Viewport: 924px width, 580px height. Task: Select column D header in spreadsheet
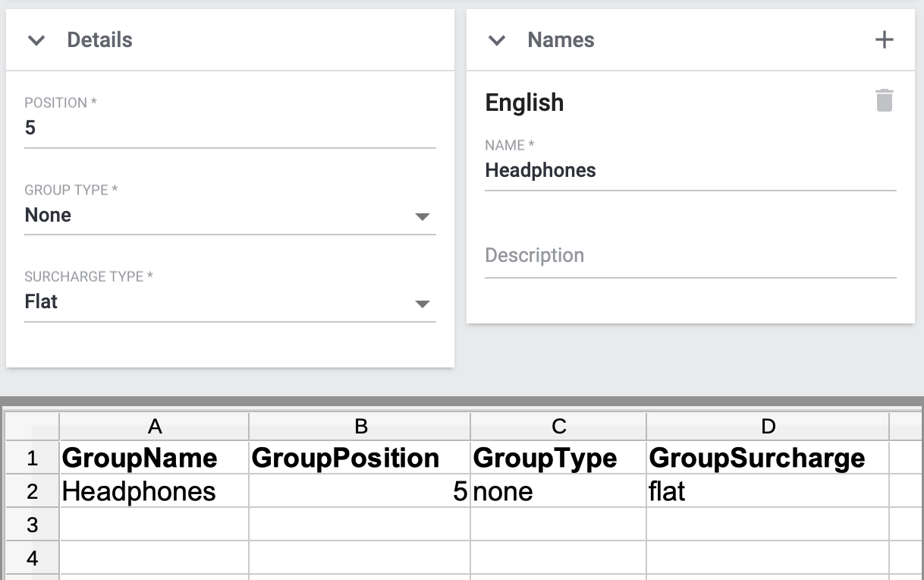(x=767, y=427)
